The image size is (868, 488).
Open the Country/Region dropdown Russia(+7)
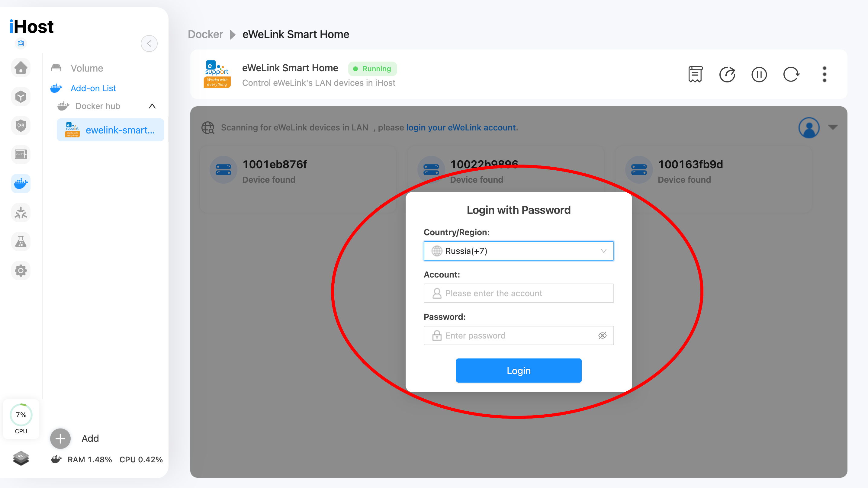(x=519, y=251)
